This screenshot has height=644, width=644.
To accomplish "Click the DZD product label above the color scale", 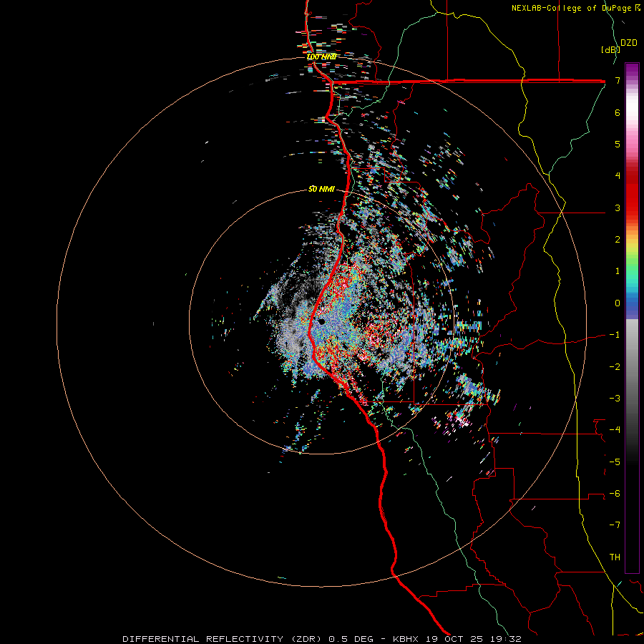I will tap(629, 43).
